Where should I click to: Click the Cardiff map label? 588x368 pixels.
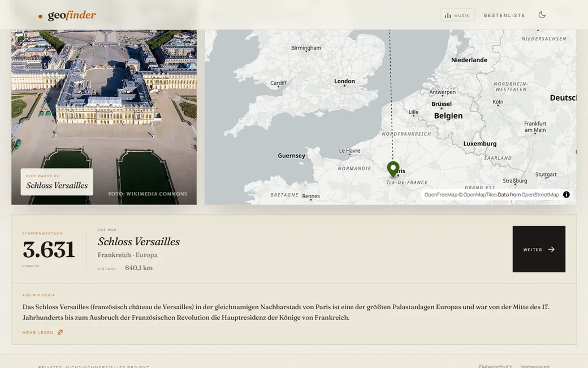tap(278, 83)
